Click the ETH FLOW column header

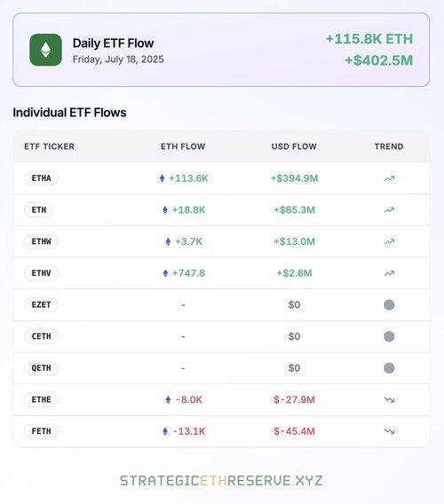click(183, 146)
